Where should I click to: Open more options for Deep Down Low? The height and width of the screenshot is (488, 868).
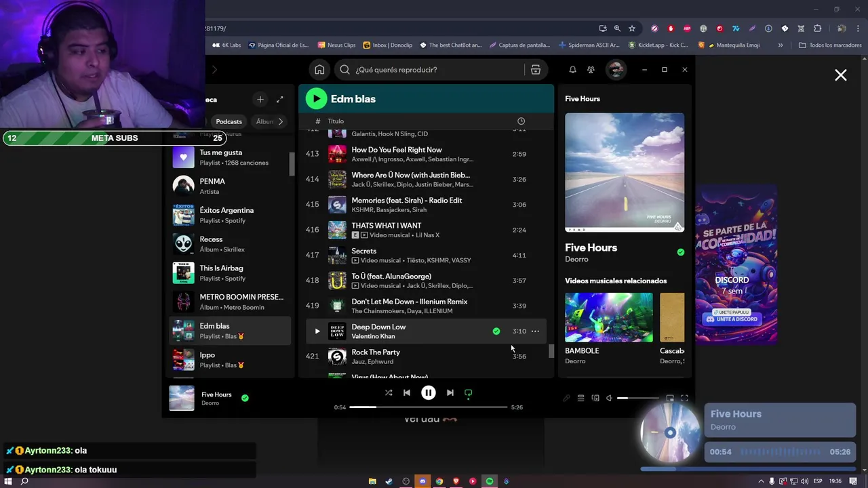click(535, 331)
